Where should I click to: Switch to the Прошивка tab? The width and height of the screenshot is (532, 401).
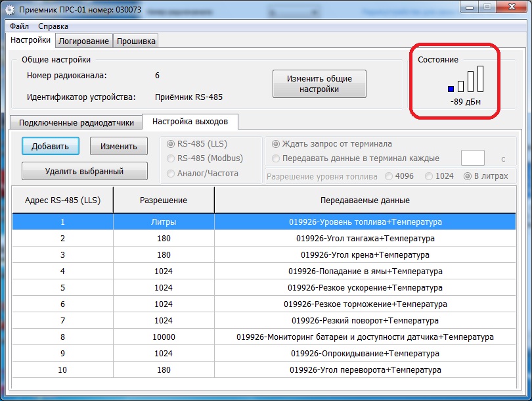[x=136, y=41]
